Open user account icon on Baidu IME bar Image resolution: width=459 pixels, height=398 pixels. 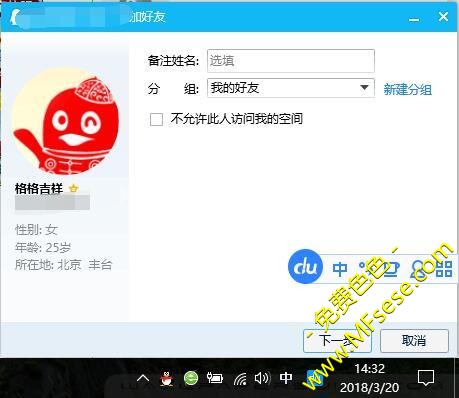click(x=419, y=269)
